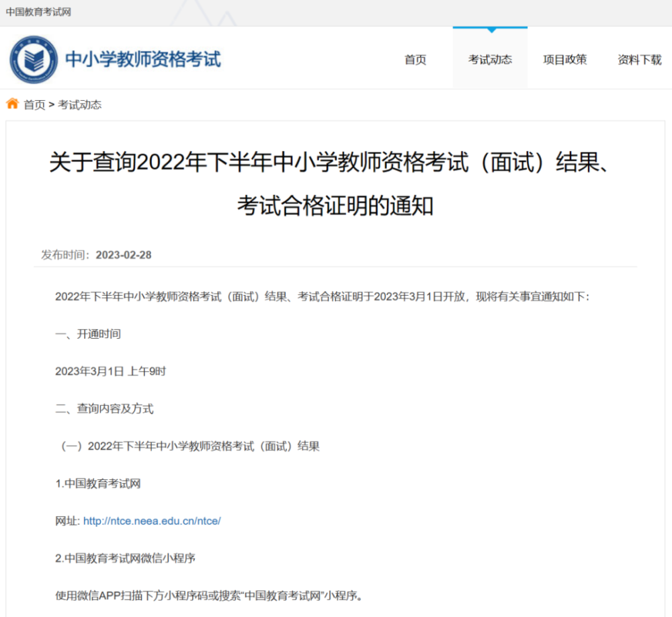Screen dimensions: 672x617
Task: Click the 使用微信APP扫描 instruction line
Action: click(x=209, y=595)
